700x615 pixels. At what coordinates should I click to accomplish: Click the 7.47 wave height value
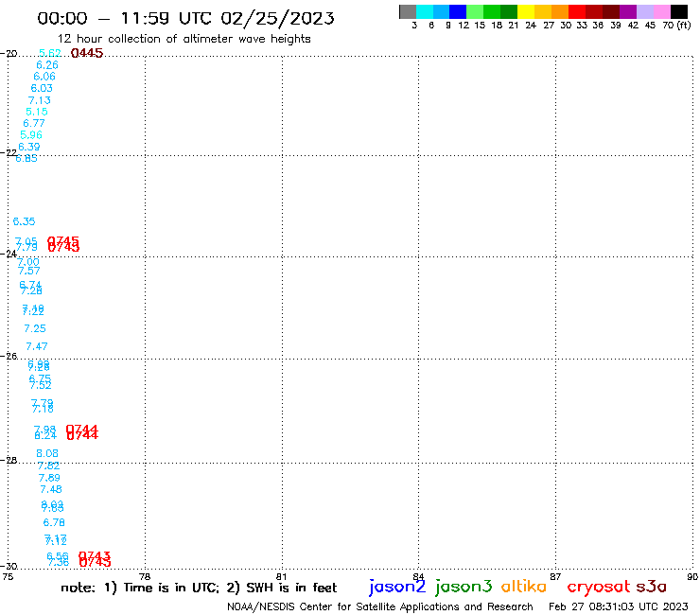[x=37, y=346]
